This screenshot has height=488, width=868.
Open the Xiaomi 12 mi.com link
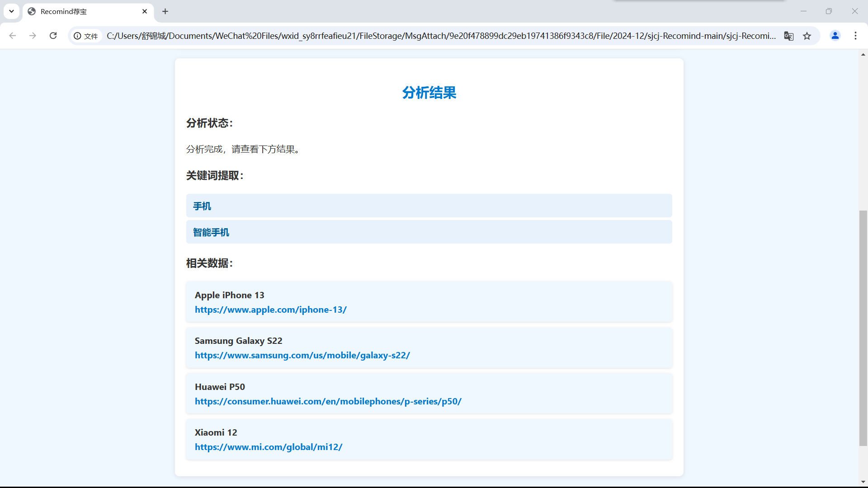pyautogui.click(x=268, y=447)
